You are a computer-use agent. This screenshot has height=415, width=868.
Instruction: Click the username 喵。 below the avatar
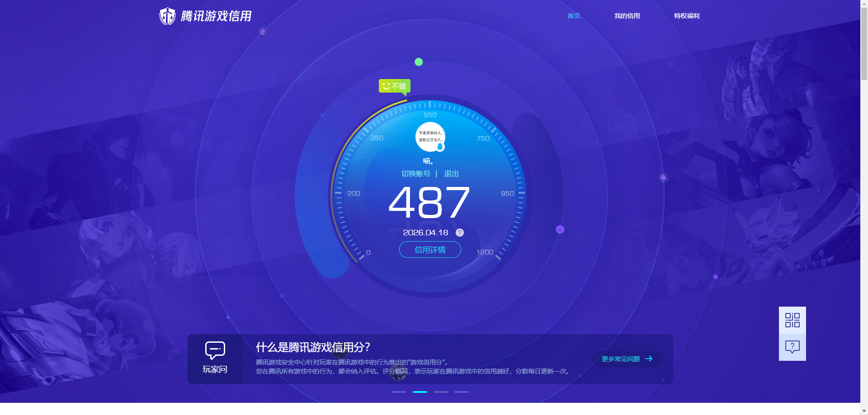click(x=429, y=161)
